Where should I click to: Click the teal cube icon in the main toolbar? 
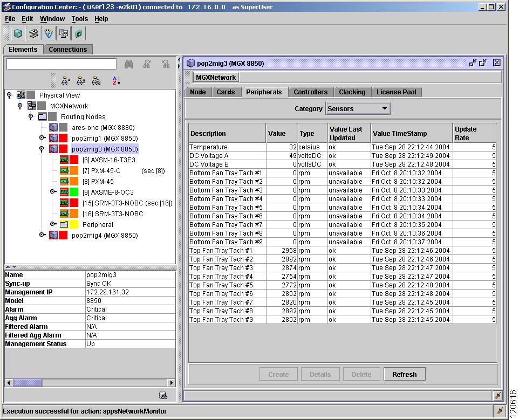18,33
